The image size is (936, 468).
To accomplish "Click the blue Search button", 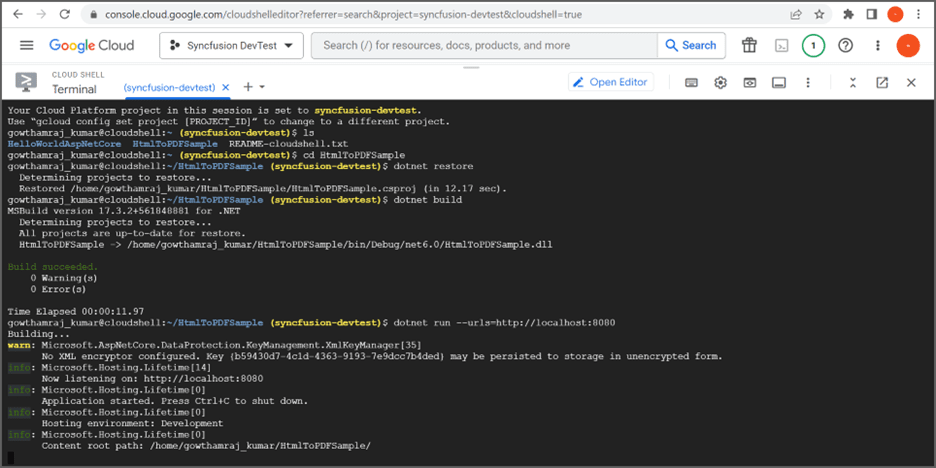I will (x=691, y=45).
